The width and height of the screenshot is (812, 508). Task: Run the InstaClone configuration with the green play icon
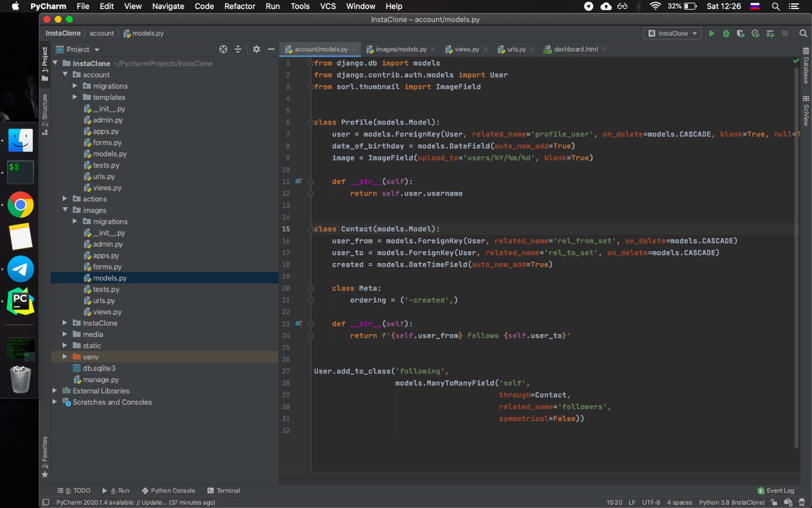[712, 33]
